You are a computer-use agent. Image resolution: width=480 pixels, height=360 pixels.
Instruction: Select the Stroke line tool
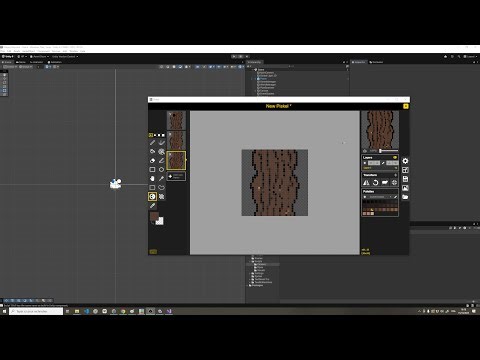(162, 161)
